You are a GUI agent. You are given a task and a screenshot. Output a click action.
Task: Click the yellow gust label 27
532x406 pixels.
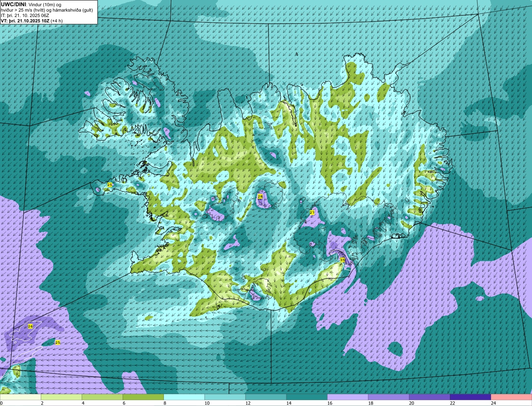(x=312, y=212)
